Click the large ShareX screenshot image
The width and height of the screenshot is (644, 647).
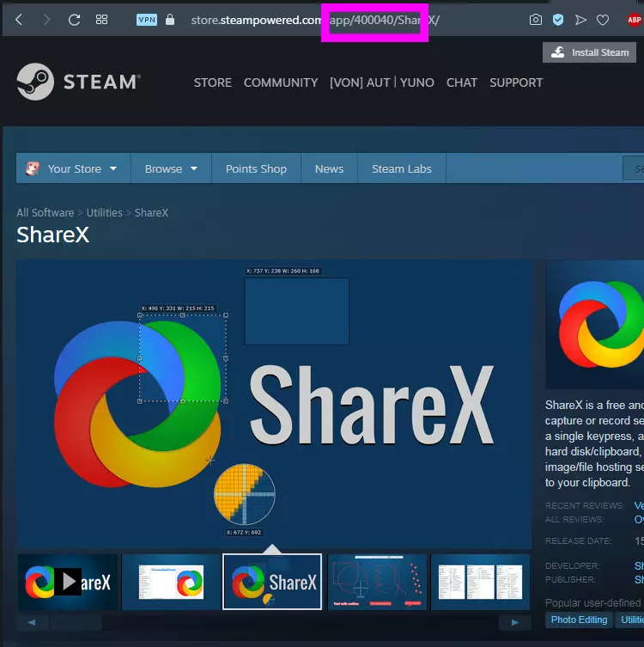pos(274,405)
